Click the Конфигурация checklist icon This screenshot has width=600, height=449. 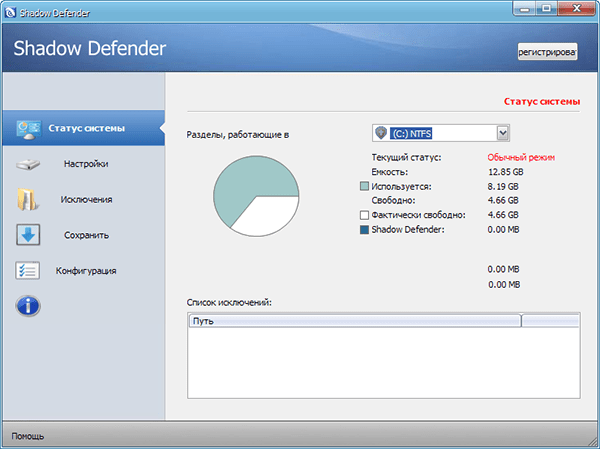point(28,270)
